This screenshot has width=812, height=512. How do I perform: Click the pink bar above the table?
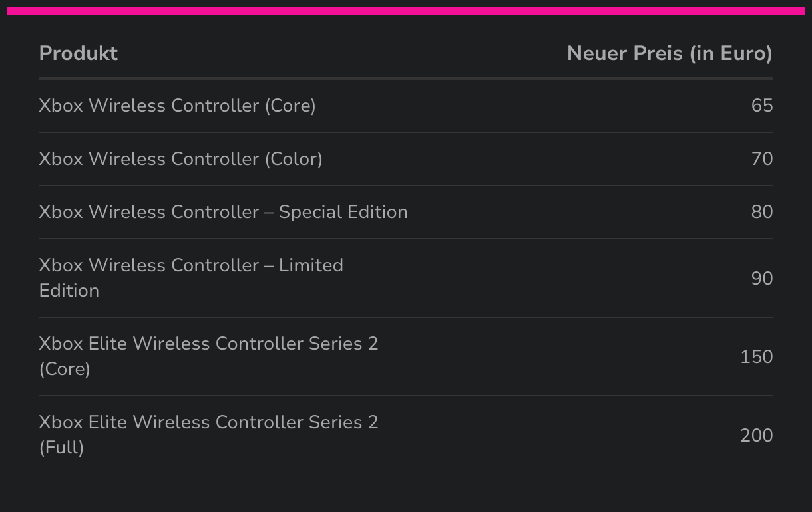click(x=406, y=10)
